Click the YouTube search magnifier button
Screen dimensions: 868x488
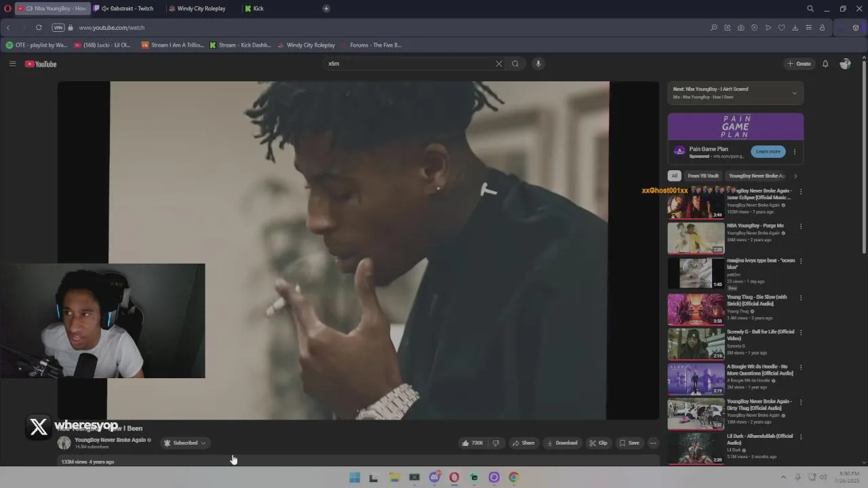(x=515, y=64)
